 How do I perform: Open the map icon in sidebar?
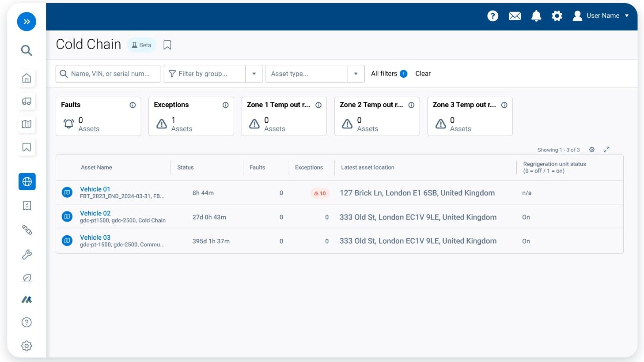pyautogui.click(x=27, y=124)
